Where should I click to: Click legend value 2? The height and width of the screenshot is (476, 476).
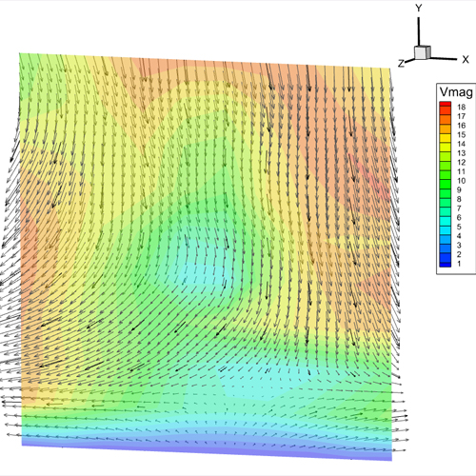pyautogui.click(x=459, y=254)
